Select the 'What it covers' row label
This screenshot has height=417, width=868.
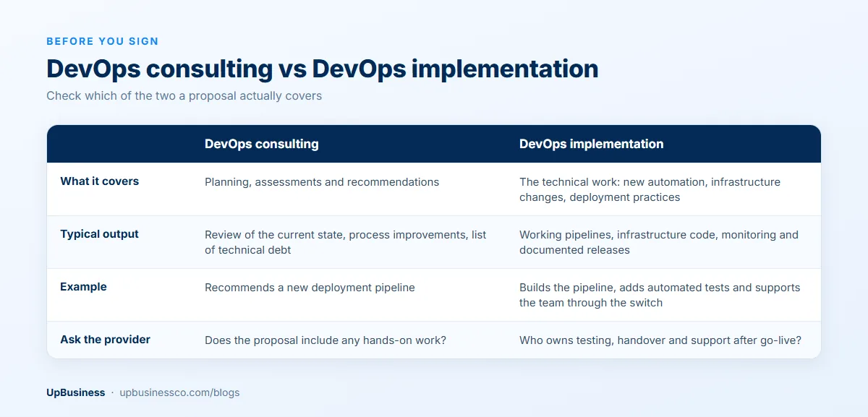(99, 181)
